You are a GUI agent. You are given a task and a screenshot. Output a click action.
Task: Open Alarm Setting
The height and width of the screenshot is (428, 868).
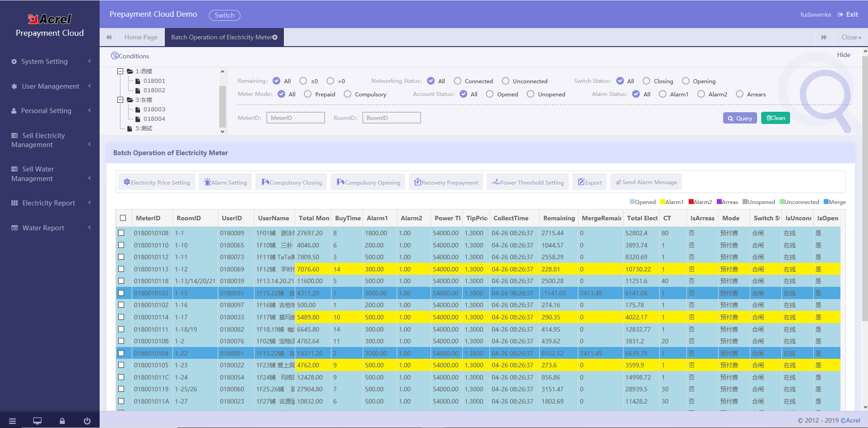pyautogui.click(x=225, y=182)
